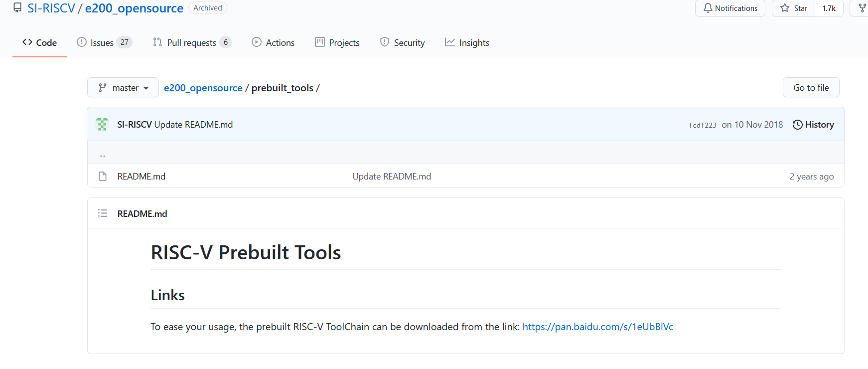Click the Go to file button

811,88
